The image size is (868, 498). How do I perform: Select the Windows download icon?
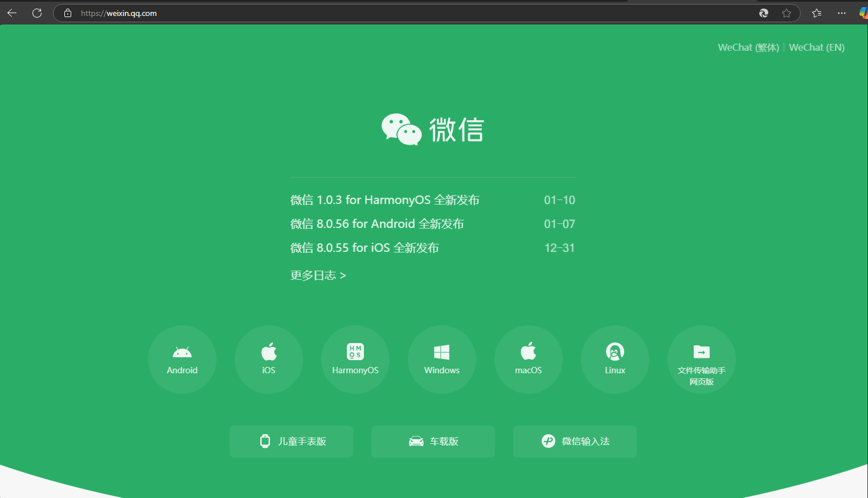pos(442,360)
